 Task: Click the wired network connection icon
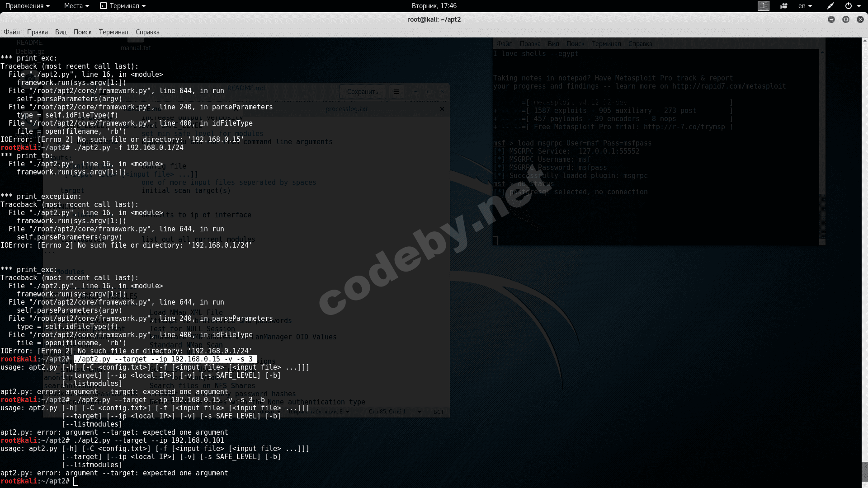click(830, 6)
